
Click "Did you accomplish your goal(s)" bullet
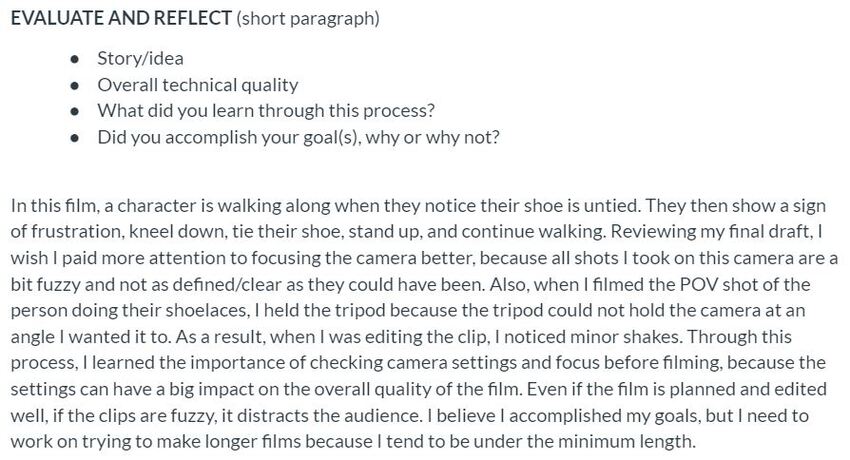click(x=298, y=137)
